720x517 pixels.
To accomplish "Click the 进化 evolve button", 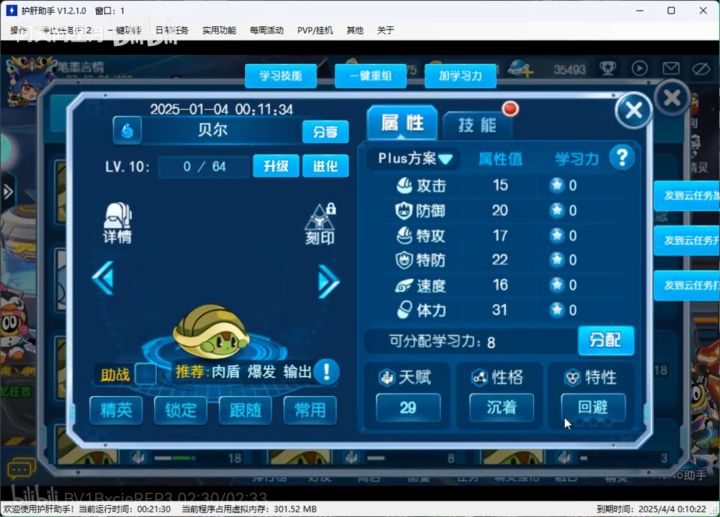I will pos(325,166).
